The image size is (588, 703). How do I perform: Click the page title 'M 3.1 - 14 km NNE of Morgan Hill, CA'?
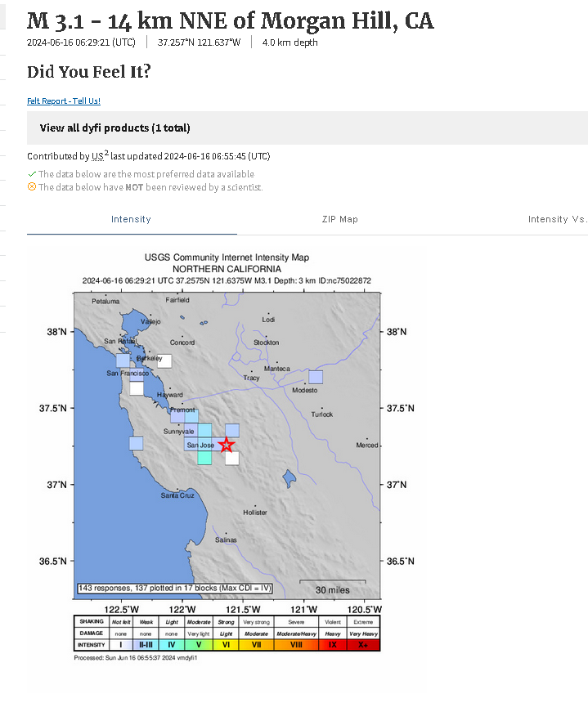point(230,20)
